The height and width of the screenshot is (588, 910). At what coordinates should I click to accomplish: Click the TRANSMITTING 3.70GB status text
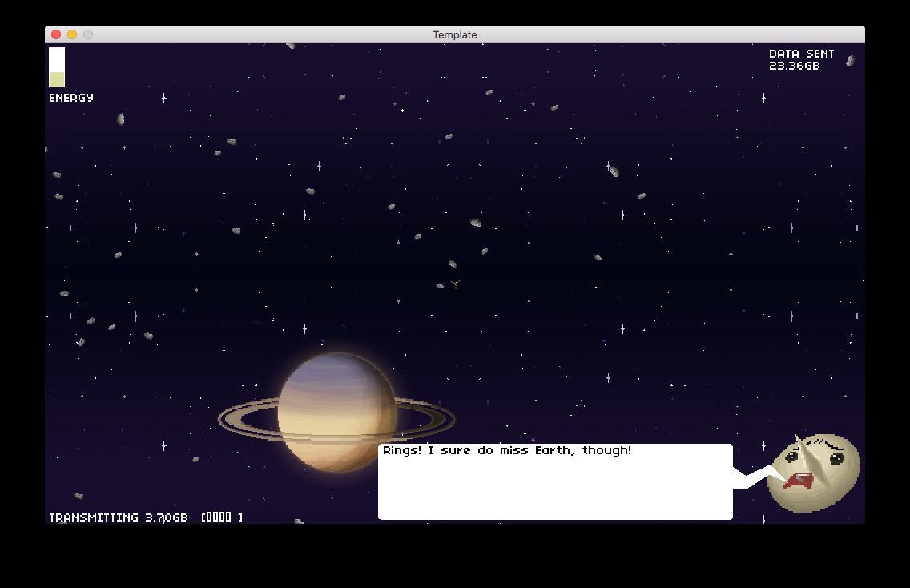[119, 518]
